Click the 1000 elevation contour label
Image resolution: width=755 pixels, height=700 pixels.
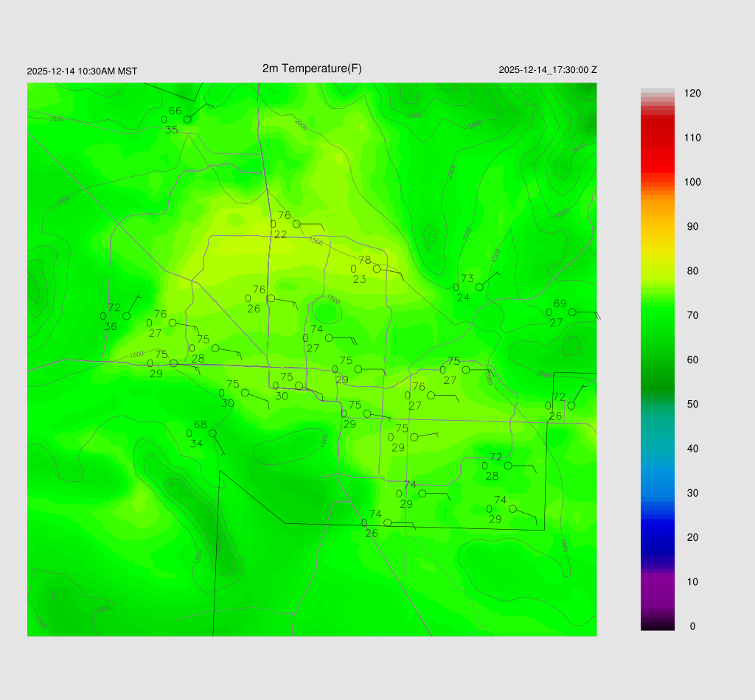[136, 355]
